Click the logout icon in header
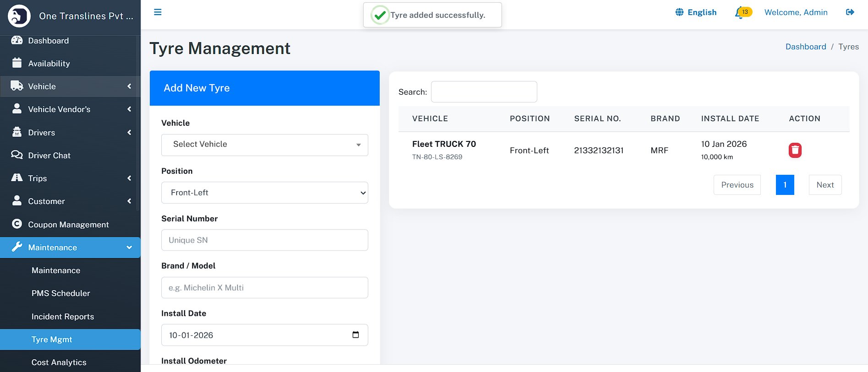The height and width of the screenshot is (372, 868). [x=850, y=12]
